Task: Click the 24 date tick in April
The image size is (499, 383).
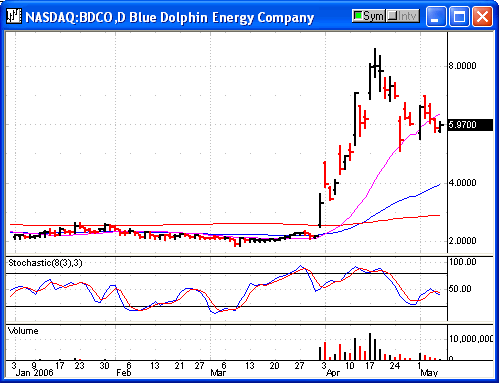Action: pyautogui.click(x=395, y=366)
